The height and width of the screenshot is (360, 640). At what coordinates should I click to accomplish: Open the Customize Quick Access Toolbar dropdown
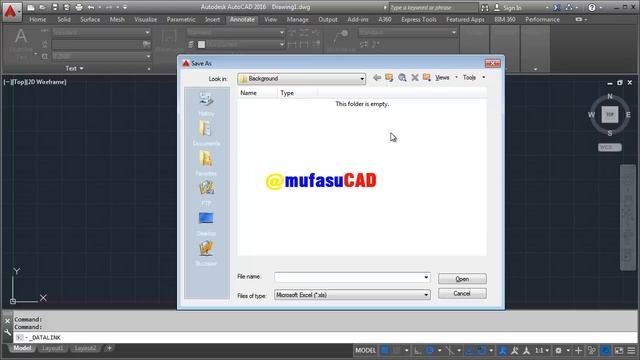click(125, 7)
